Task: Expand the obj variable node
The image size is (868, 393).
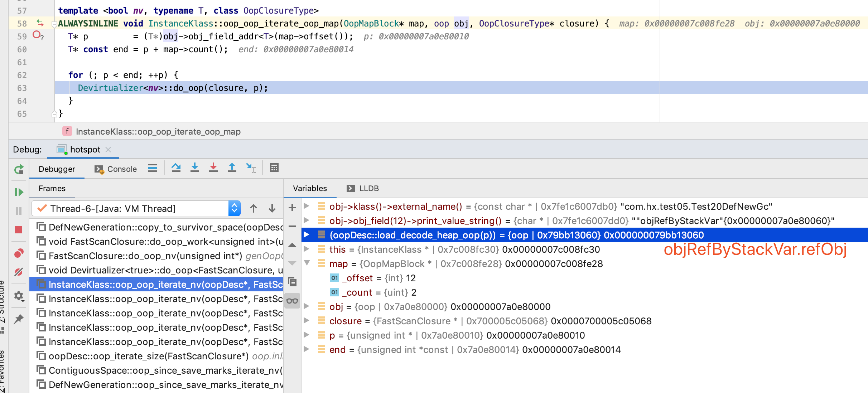Action: pos(307,306)
